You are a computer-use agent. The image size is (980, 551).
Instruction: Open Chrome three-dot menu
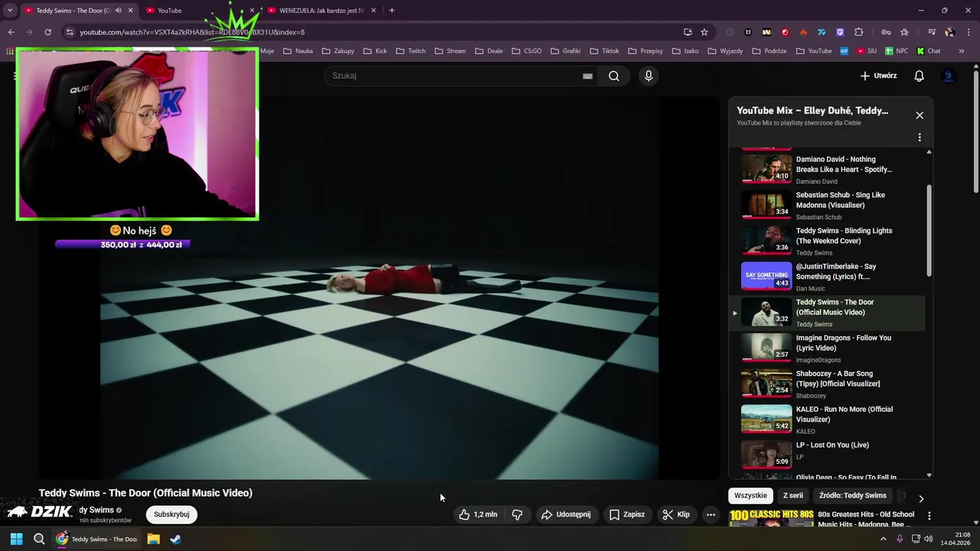(969, 32)
